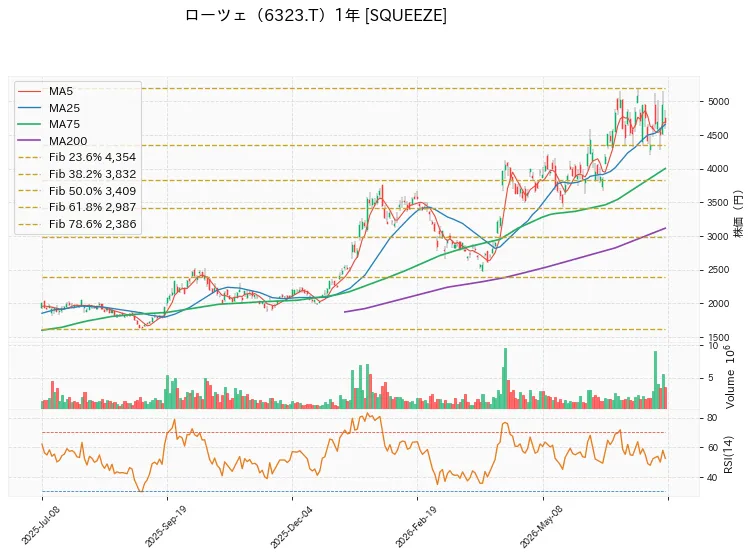Click the MA75 green legend line
This screenshot has height=558, width=752.
point(29,124)
